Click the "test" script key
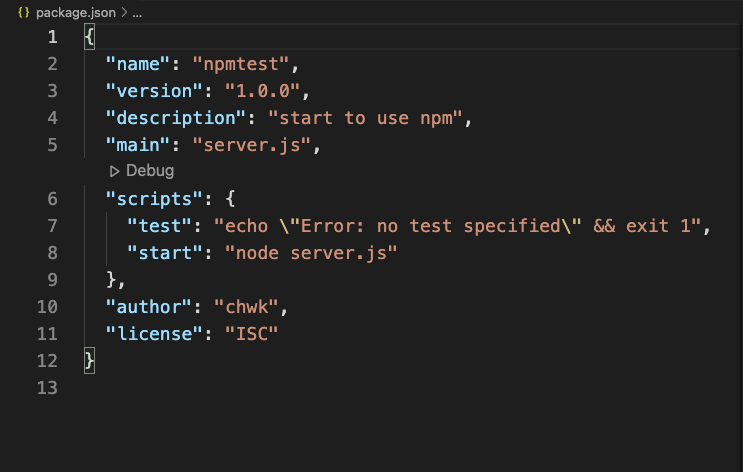The height and width of the screenshot is (472, 743). (160, 225)
